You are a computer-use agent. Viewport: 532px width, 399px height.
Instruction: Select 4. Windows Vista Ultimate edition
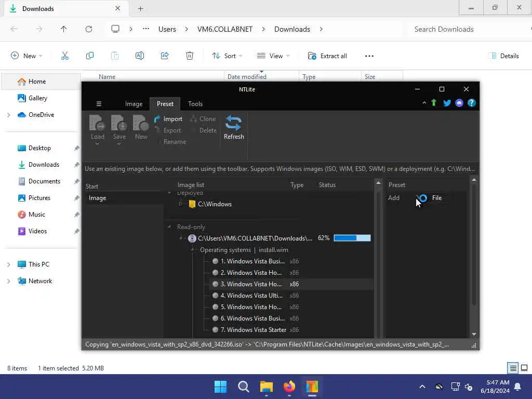pyautogui.click(x=251, y=296)
